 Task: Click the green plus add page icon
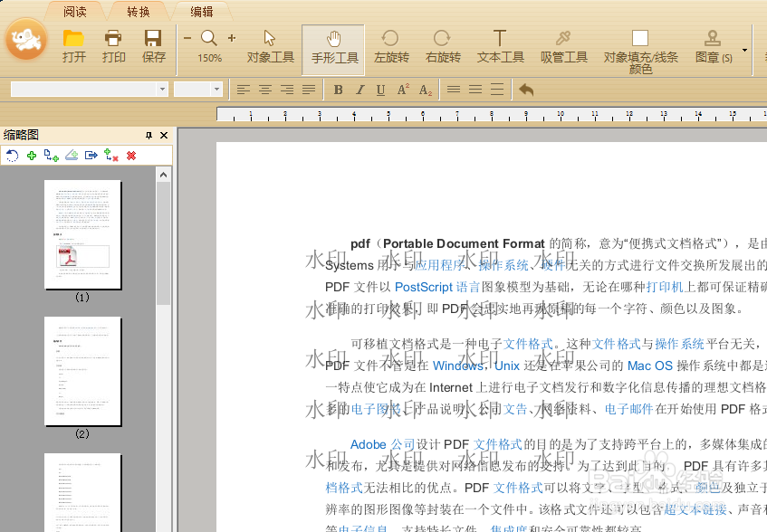32,156
